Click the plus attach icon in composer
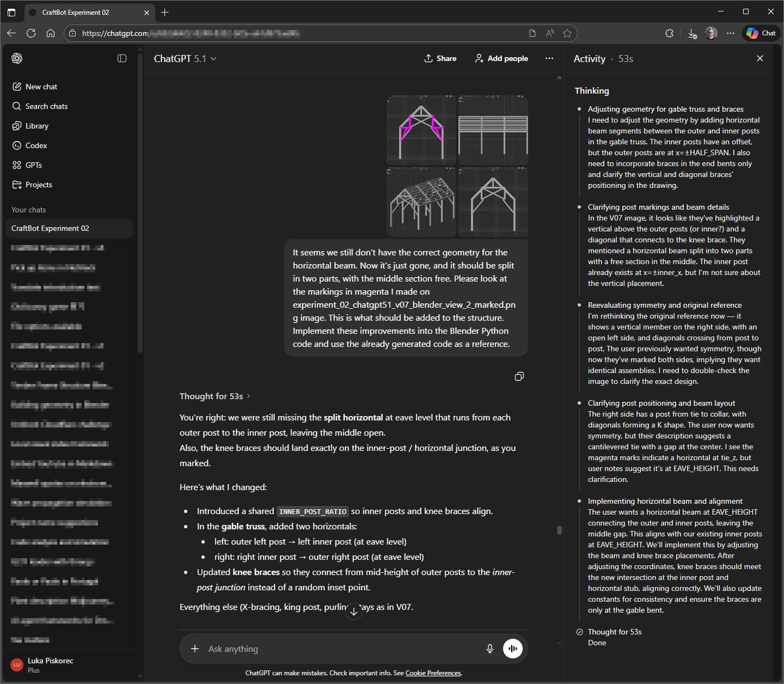Viewport: 784px width, 684px height. 195,649
